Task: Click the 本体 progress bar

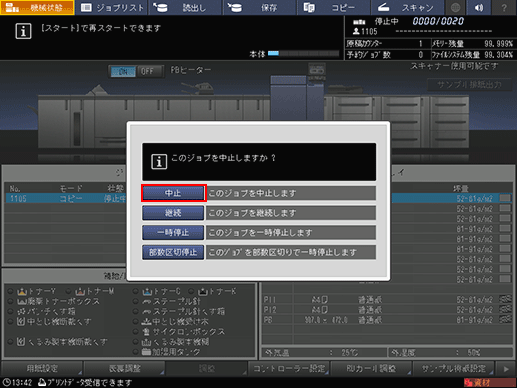Action: pos(303,53)
